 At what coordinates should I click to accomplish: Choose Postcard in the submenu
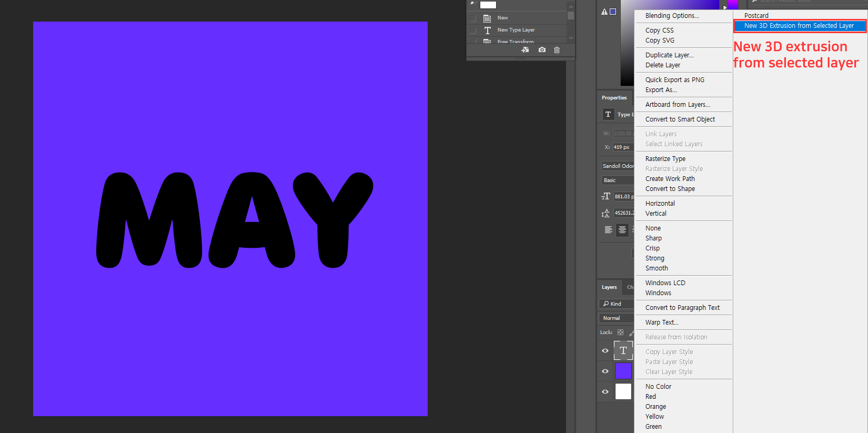coord(756,16)
